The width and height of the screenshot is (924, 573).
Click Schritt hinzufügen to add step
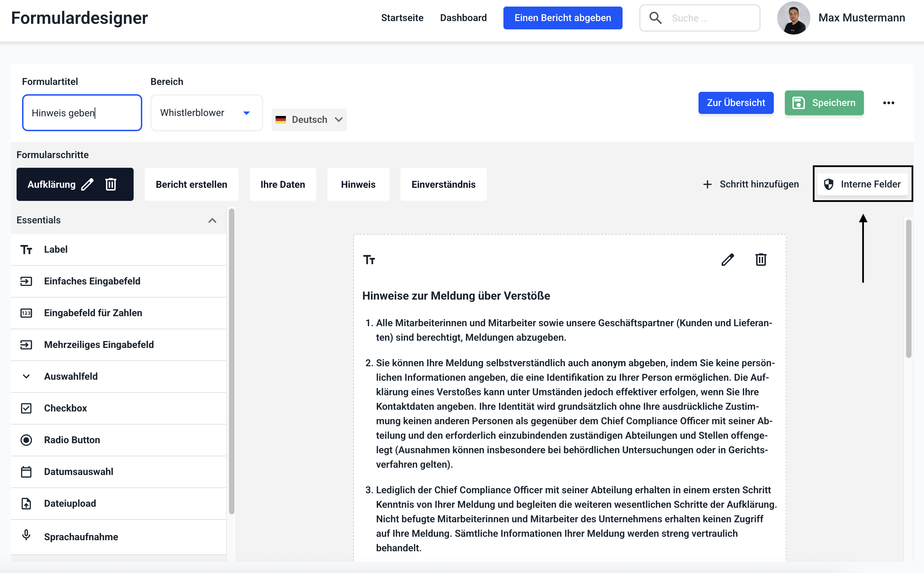tap(750, 185)
